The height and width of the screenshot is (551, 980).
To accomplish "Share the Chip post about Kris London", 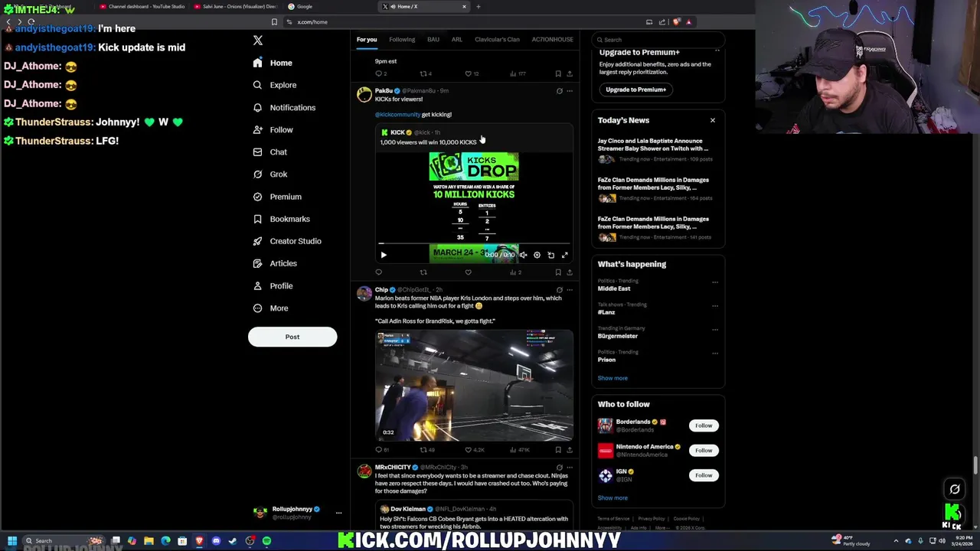I will (x=570, y=450).
